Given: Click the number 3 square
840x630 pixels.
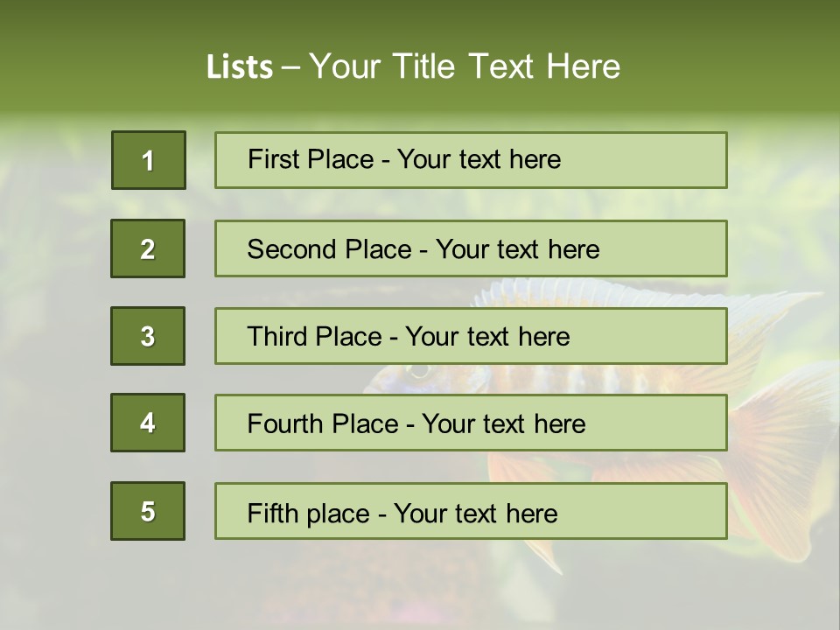Looking at the screenshot, I should [148, 336].
